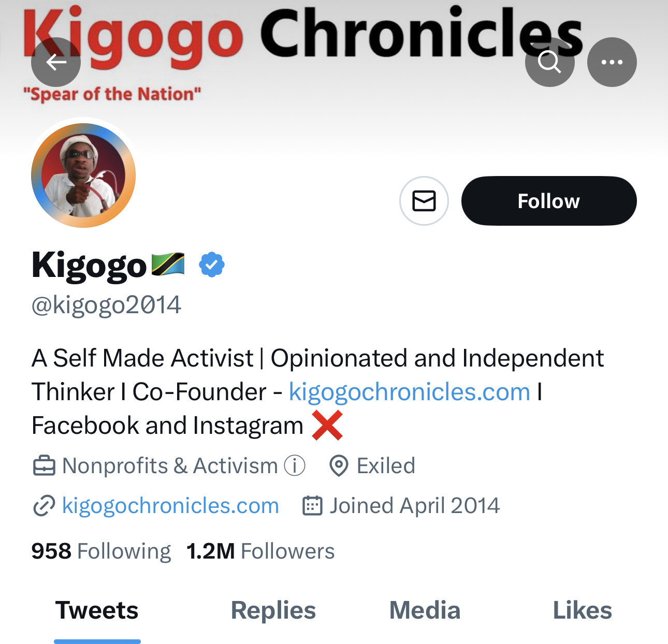Tap the info icon beside Nonprofits & Activism
This screenshot has height=644, width=668.
point(295,465)
